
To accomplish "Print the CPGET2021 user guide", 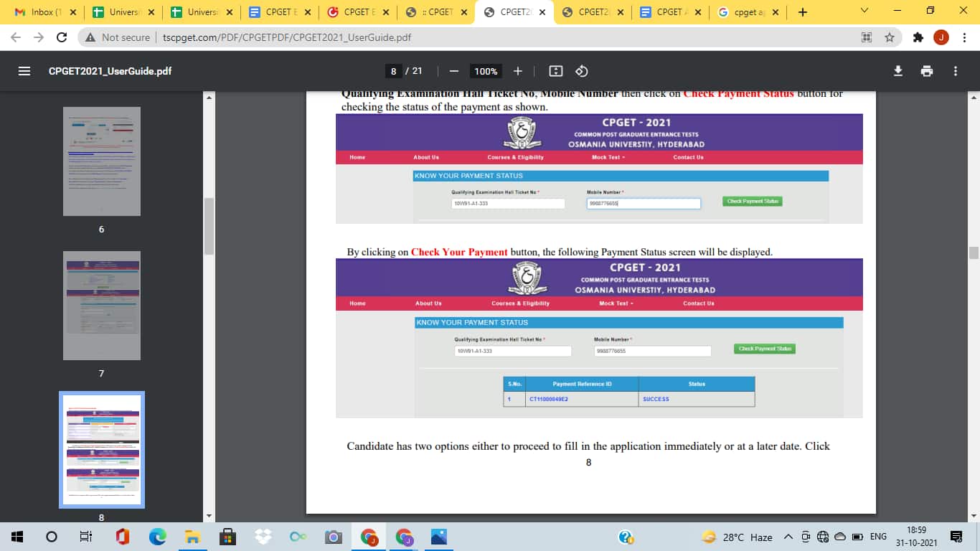I will [926, 71].
